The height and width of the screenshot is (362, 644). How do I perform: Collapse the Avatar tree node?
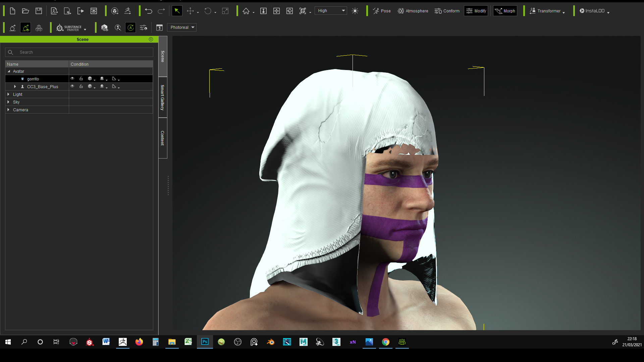click(9, 71)
